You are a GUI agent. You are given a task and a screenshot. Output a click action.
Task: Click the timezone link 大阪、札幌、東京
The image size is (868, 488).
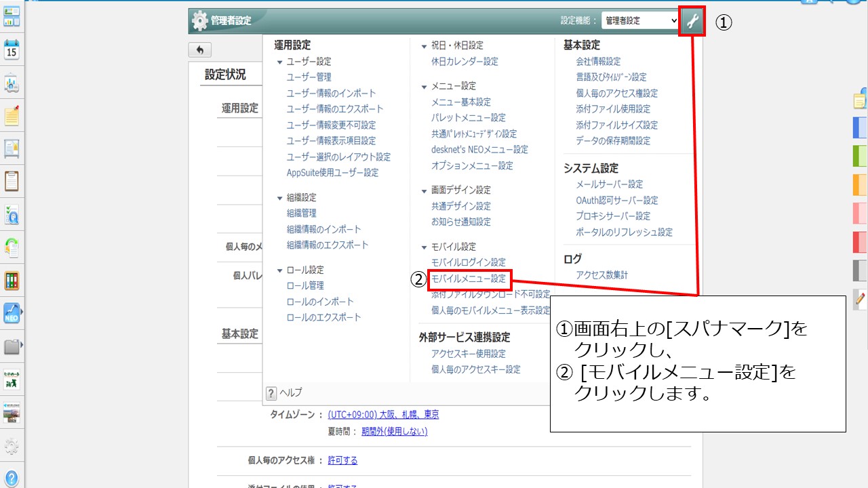pyautogui.click(x=383, y=415)
